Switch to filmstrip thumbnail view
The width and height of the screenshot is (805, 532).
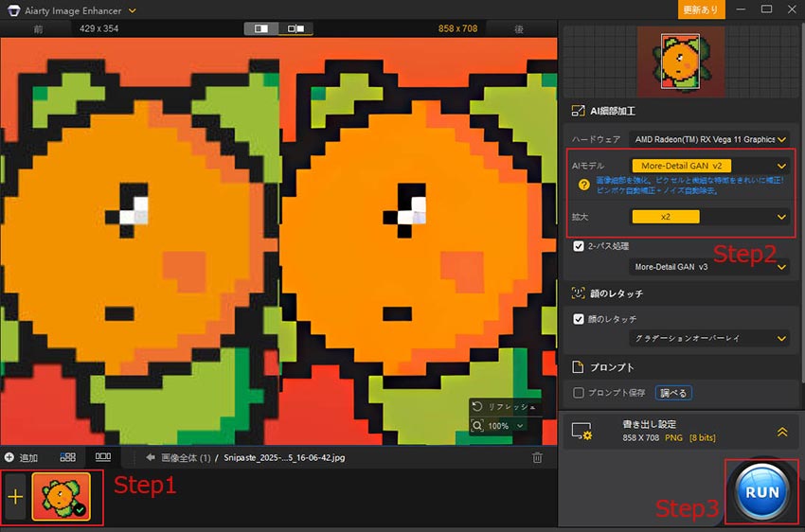(102, 456)
